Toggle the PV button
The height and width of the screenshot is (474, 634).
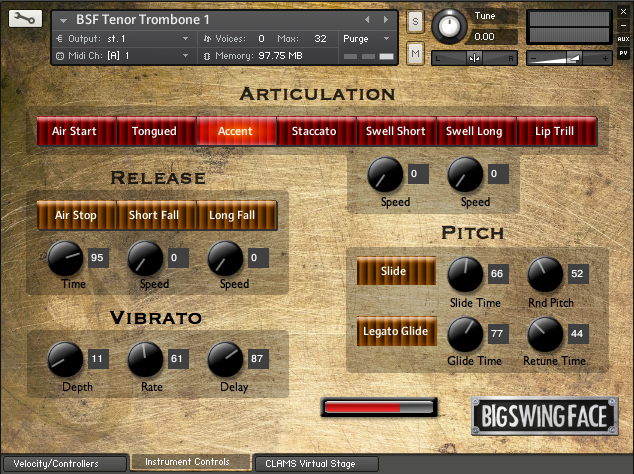[623, 53]
